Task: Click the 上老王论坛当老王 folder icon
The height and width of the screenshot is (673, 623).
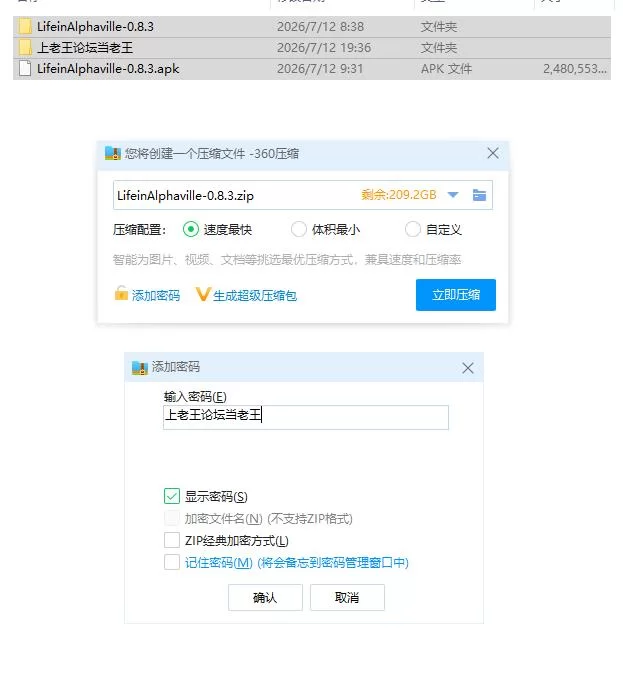Action: click(25, 48)
